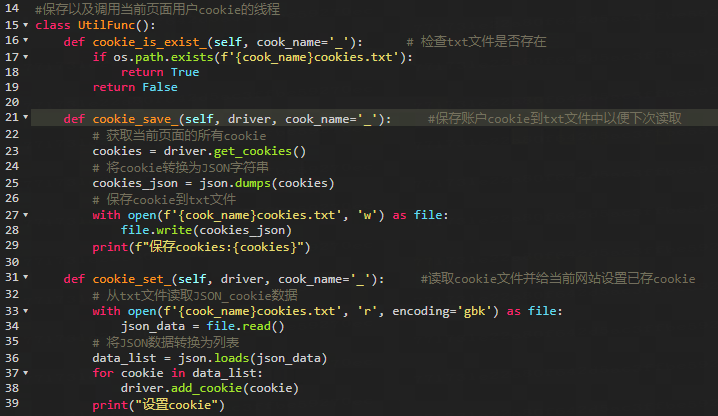The image size is (718, 416).
Task: Click the header comment on line 14
Action: (x=158, y=9)
